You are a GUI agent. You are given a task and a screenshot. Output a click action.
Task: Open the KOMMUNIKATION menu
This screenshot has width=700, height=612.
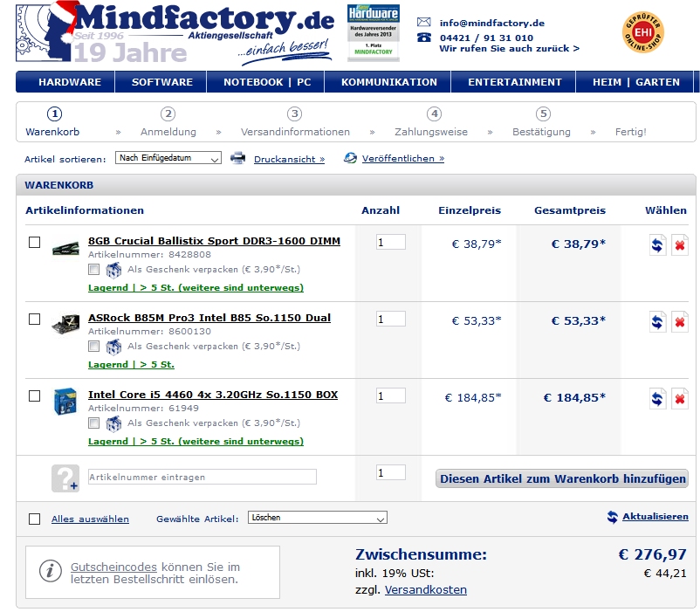click(388, 82)
